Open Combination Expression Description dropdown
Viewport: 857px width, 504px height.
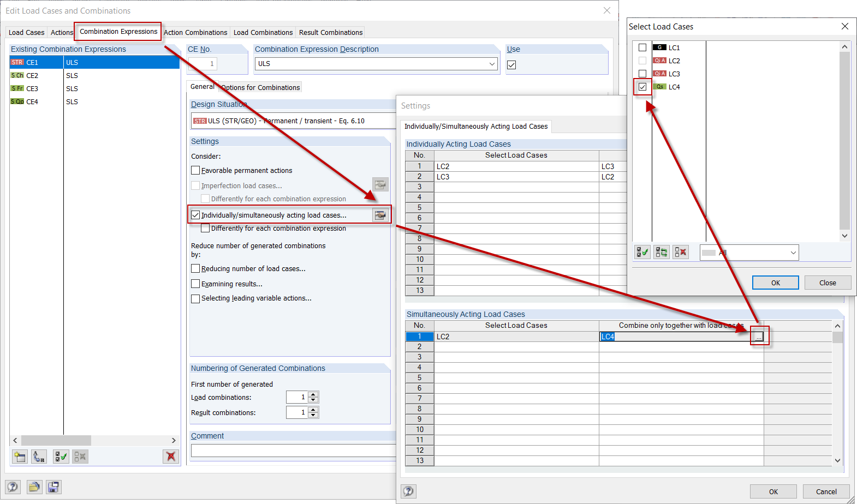point(492,64)
